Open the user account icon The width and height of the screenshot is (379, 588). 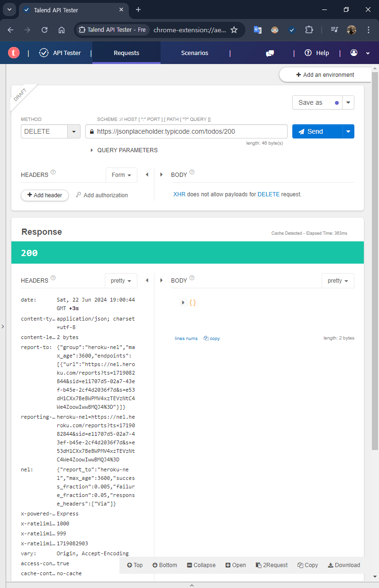click(x=354, y=53)
